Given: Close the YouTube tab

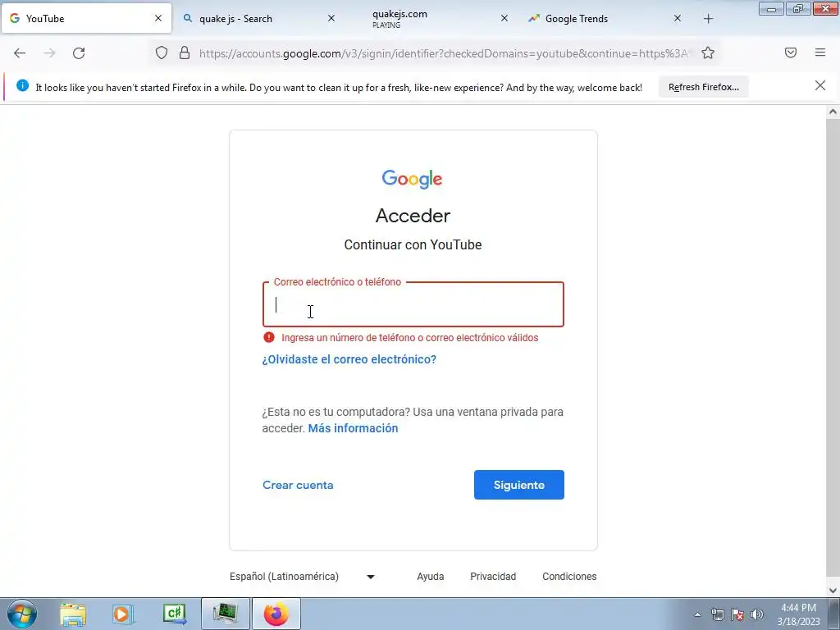Looking at the screenshot, I should coord(158,18).
